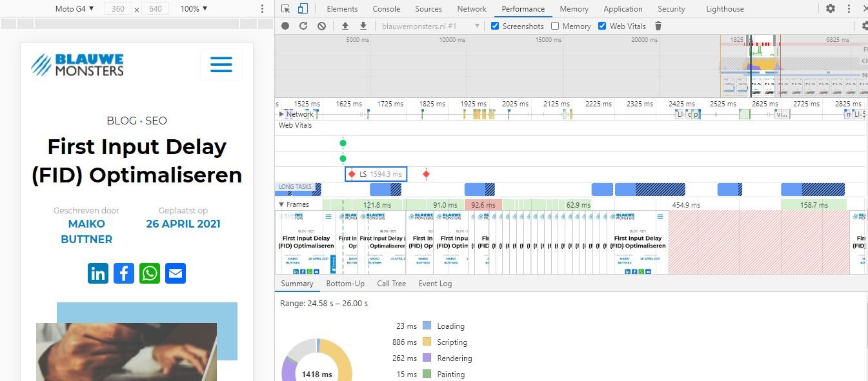868x381 pixels.
Task: Disable the Screenshots checkbox
Action: coord(495,26)
